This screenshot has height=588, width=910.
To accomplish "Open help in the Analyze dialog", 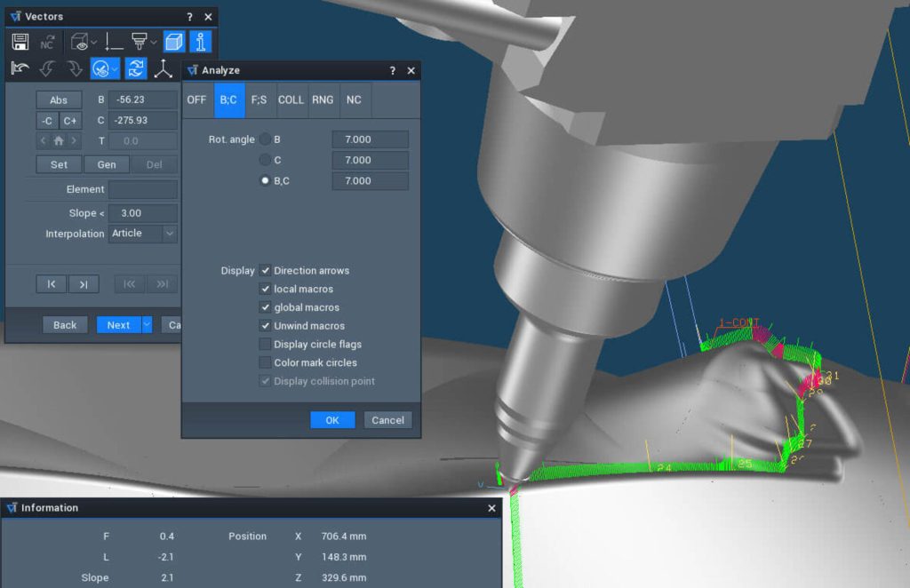I will (x=393, y=71).
